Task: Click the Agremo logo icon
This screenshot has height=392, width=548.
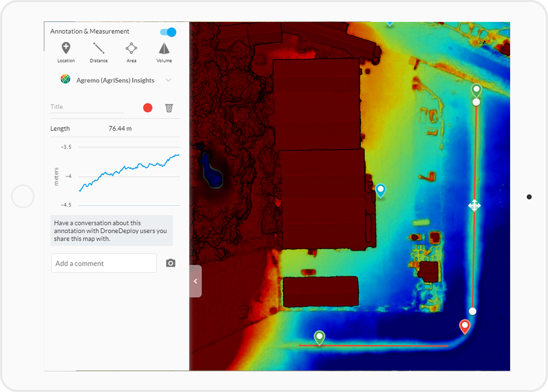Action: [x=66, y=79]
